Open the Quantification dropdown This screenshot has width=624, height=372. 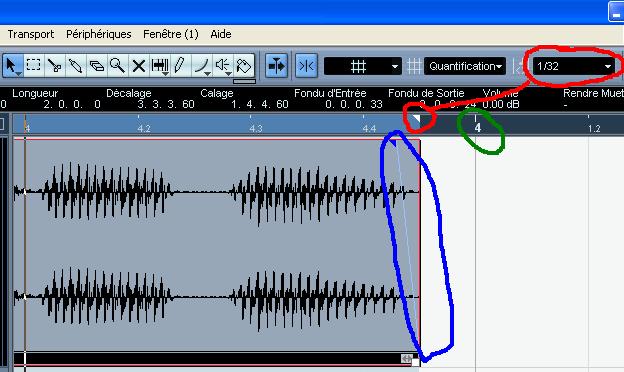pos(465,66)
